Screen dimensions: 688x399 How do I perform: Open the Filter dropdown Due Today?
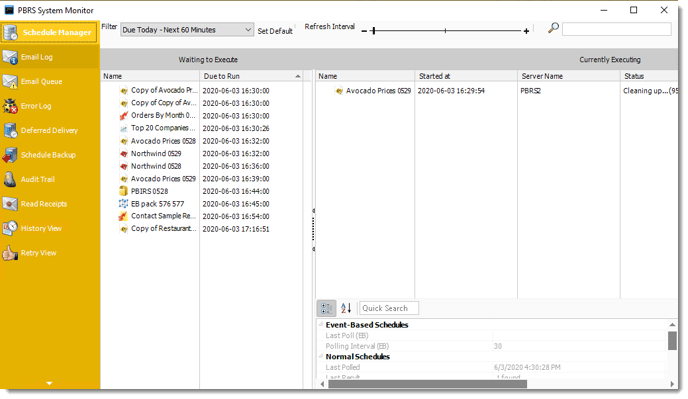[x=187, y=30]
